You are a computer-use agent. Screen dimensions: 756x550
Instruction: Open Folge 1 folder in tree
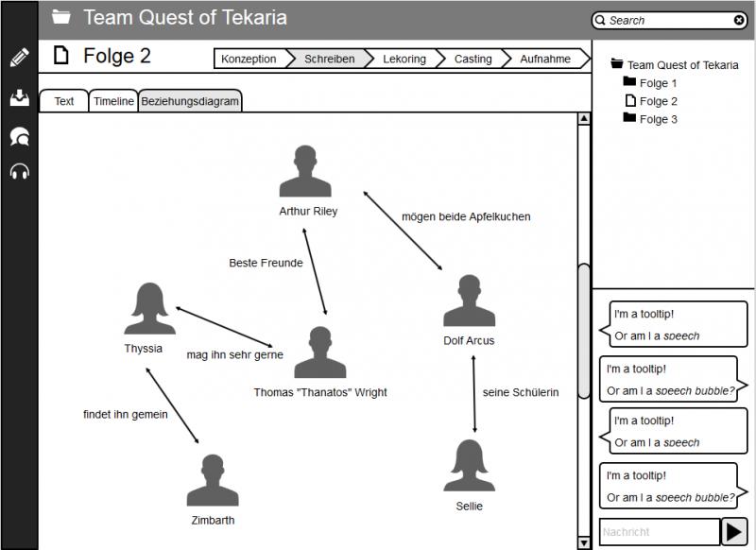[x=658, y=83]
